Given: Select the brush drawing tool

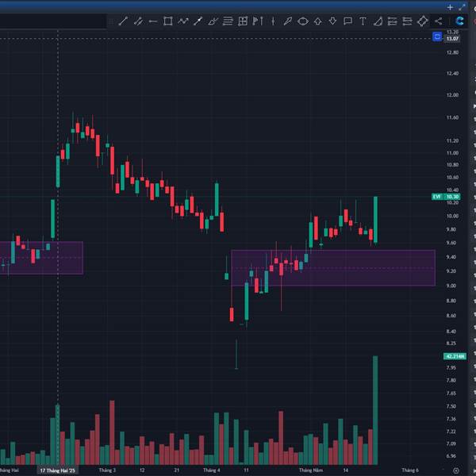Looking at the screenshot, I should click(213, 21).
